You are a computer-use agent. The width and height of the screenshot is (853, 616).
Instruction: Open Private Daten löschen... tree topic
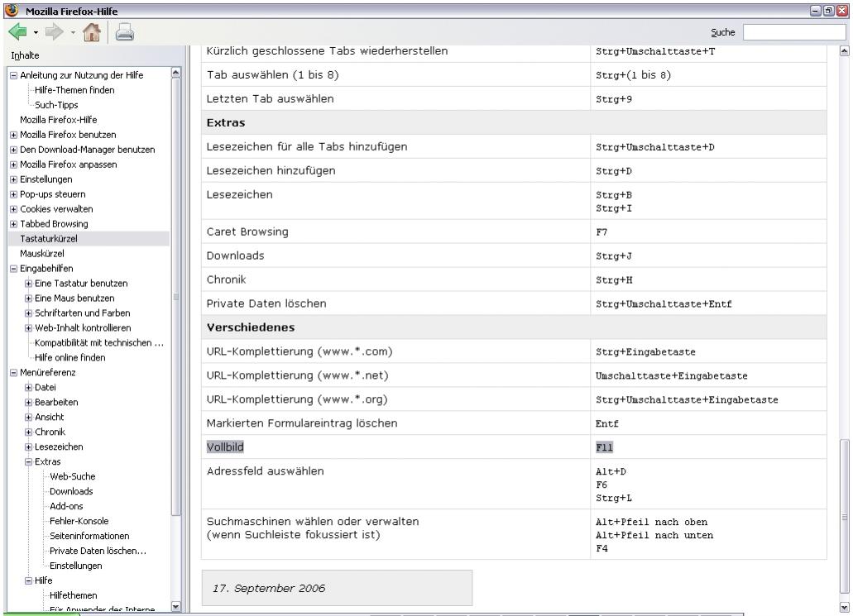pos(98,551)
